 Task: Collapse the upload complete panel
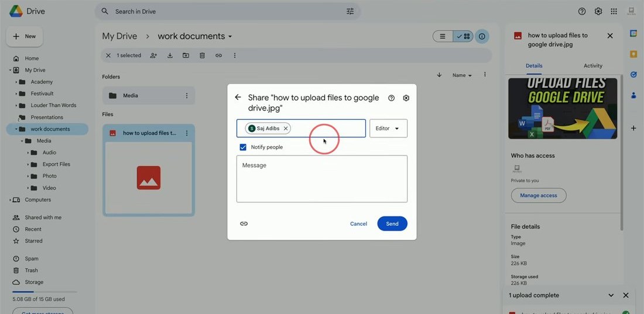[x=611, y=295]
